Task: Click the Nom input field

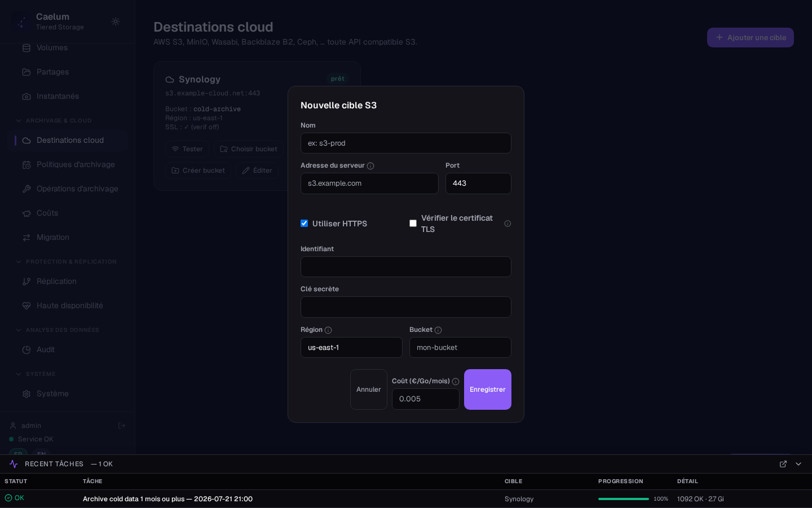Action: tap(406, 143)
